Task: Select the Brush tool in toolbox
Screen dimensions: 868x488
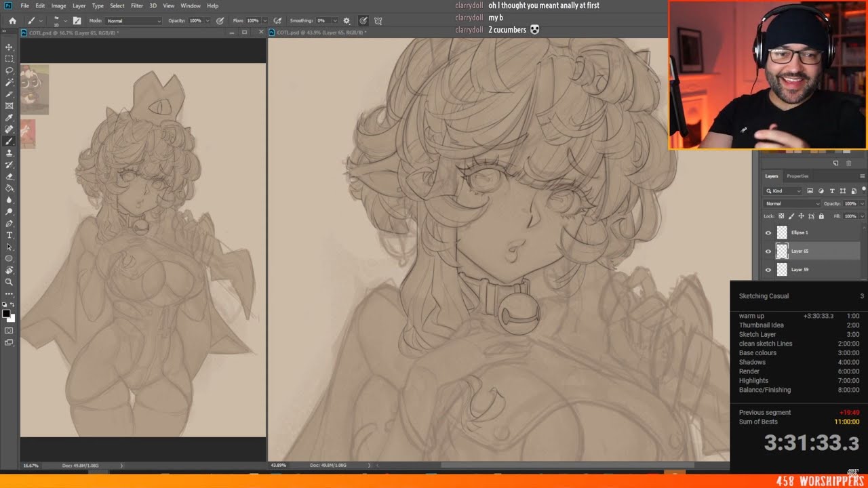Action: point(9,142)
